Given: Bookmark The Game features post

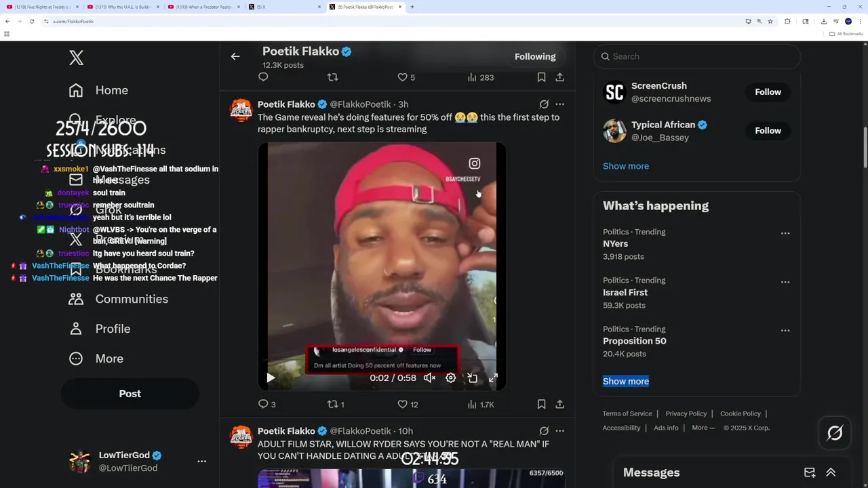Looking at the screenshot, I should click(541, 405).
